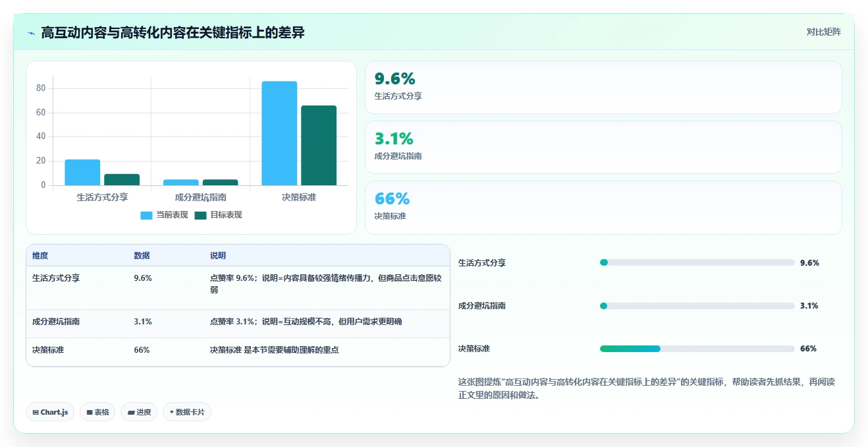Click the 决策标准 label beside progress bar
868x447 pixels.
pos(474,349)
